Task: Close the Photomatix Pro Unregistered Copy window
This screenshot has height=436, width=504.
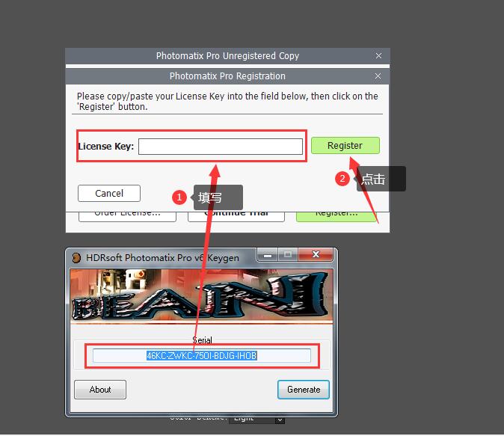Action: [378, 55]
